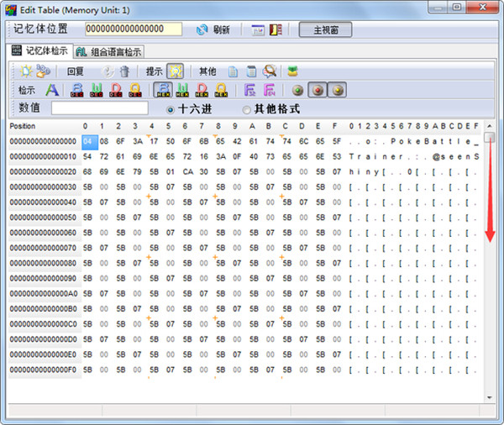The width and height of the screenshot is (504, 425).
Task: Click the font 'A' icon next to 检示
Action: click(51, 90)
